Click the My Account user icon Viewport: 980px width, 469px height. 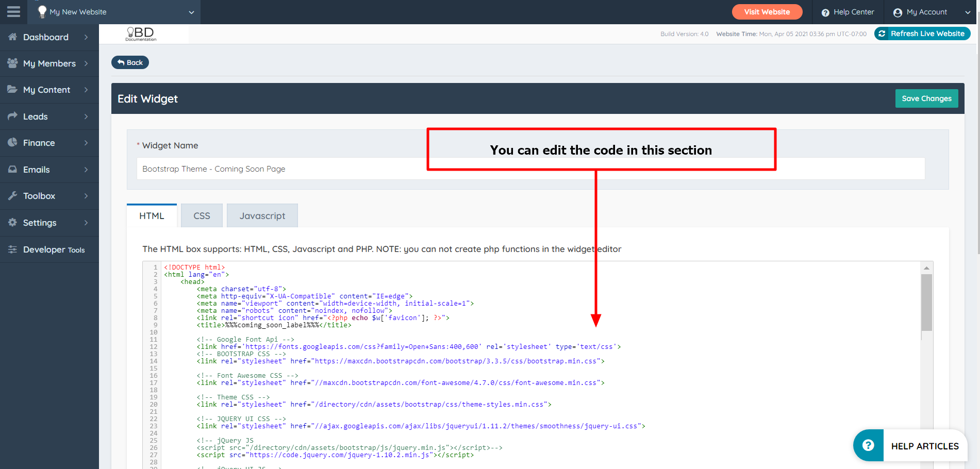(x=898, y=12)
